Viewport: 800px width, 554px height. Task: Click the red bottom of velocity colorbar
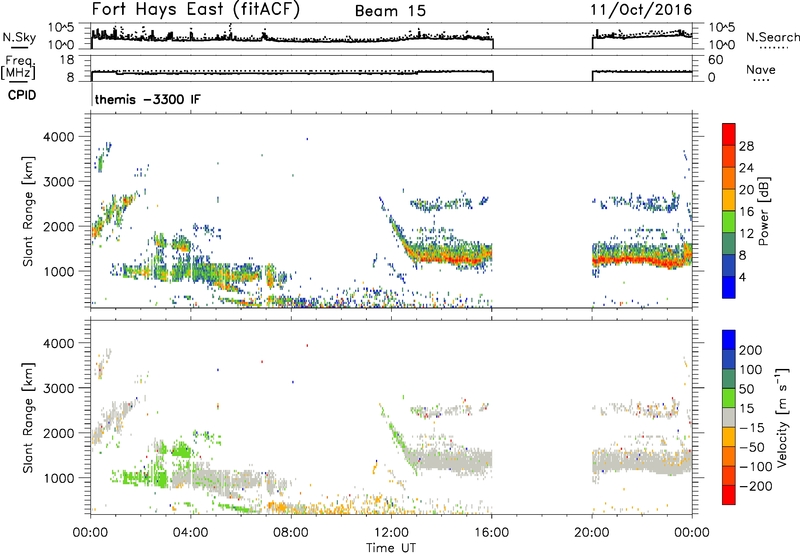point(729,495)
